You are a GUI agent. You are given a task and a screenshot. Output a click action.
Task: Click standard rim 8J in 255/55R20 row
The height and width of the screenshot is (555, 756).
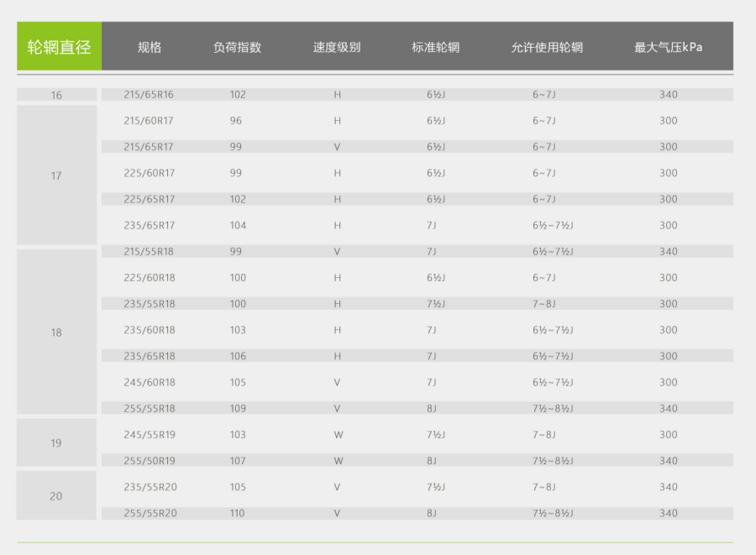(x=432, y=513)
